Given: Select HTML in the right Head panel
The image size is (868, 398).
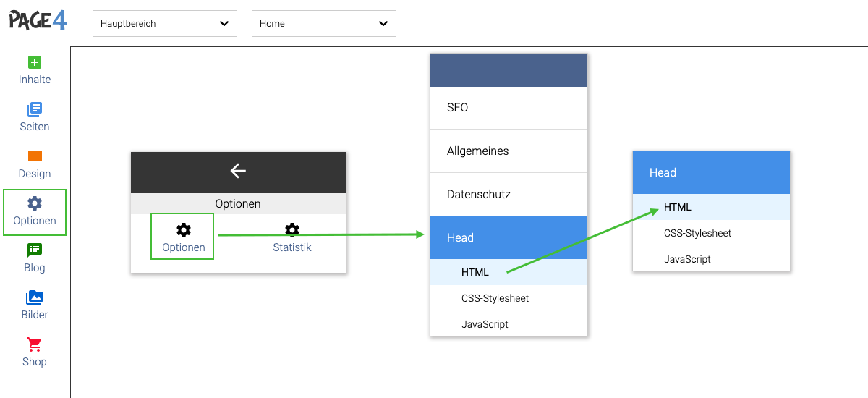Looking at the screenshot, I should click(678, 207).
